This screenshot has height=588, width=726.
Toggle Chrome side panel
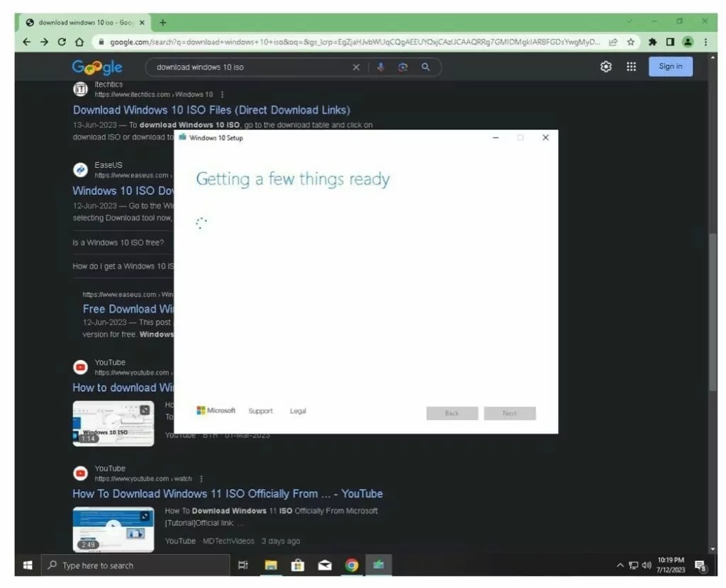[x=670, y=42]
